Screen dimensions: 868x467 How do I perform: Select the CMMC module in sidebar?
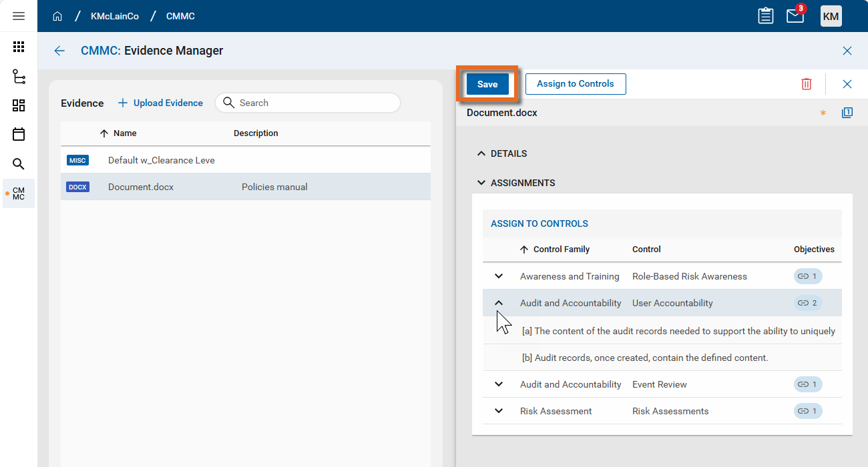19,193
